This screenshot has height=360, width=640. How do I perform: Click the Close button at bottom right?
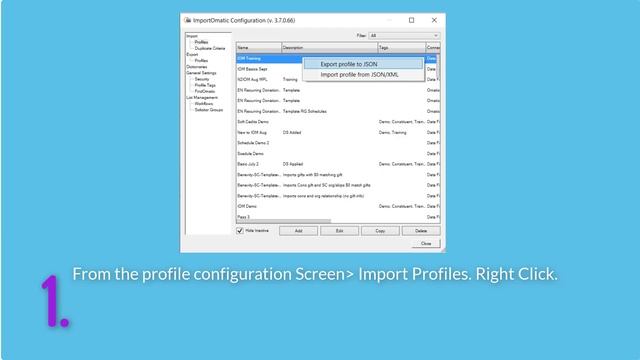[426, 243]
